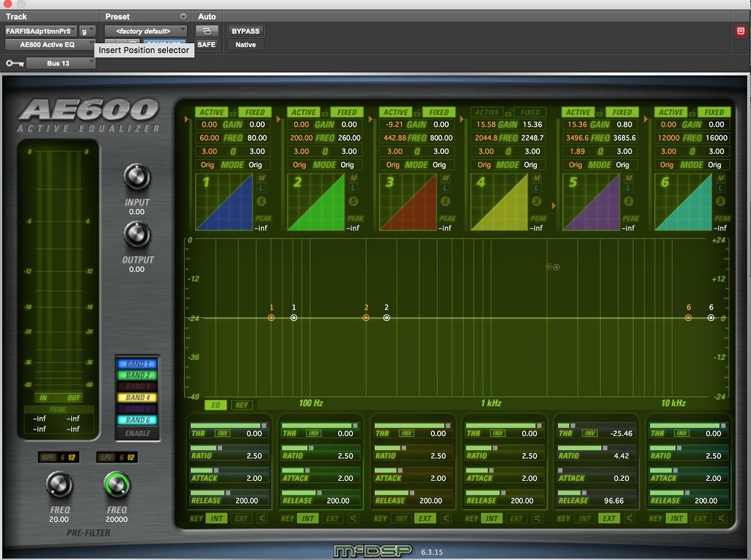This screenshot has width=751, height=560.
Task: Click the L button on band 2
Action: pyautogui.click(x=353, y=188)
